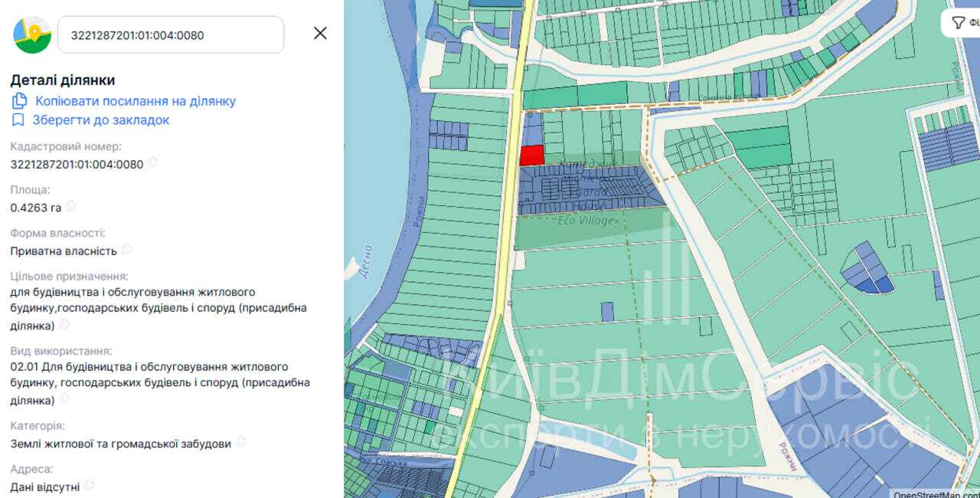The width and height of the screenshot is (980, 498).
Task: Click the 'Деталі ділянки' heading
Action: click(x=63, y=80)
